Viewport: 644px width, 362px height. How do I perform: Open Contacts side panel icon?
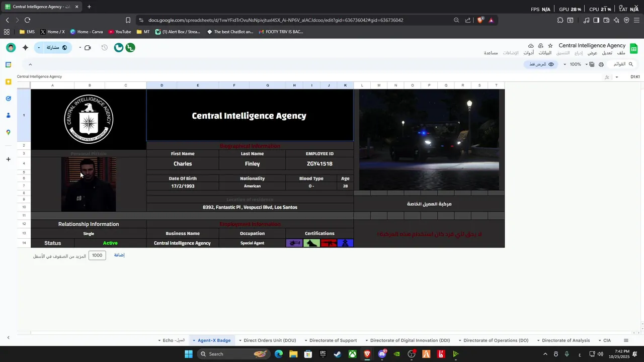8,115
